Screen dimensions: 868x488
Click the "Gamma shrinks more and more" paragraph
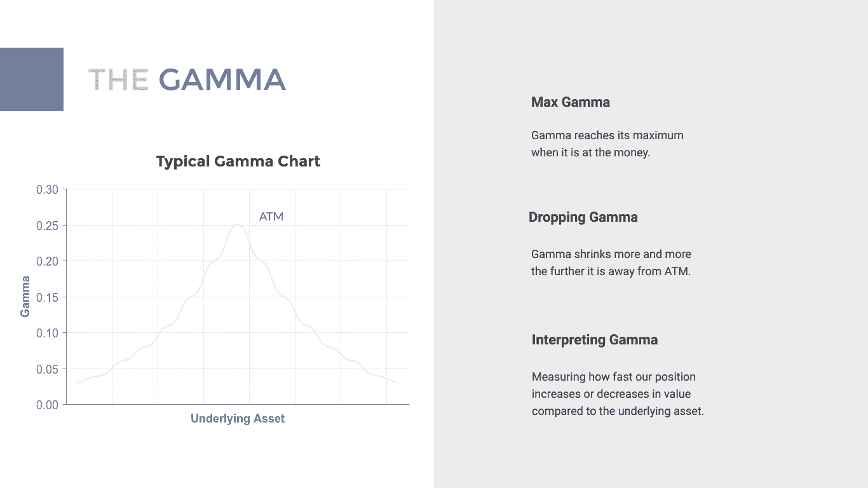tap(611, 262)
